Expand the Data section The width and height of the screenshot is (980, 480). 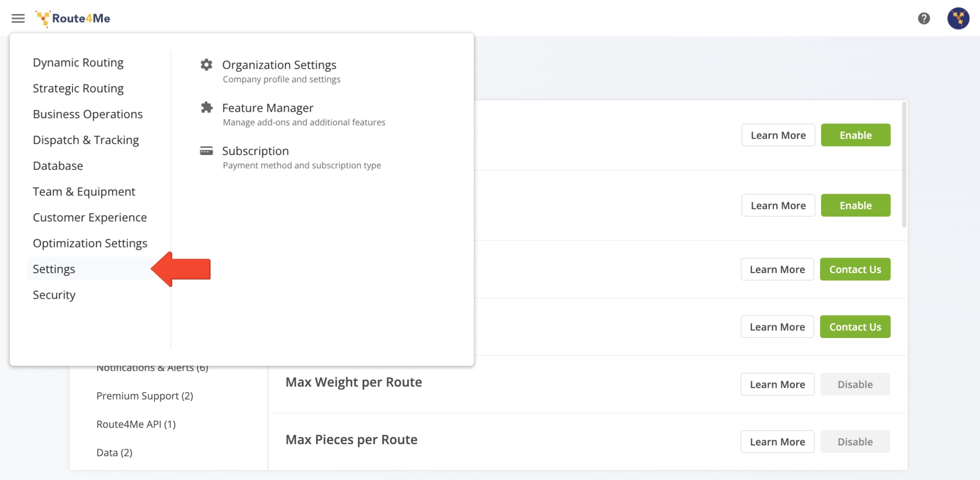[x=114, y=452]
